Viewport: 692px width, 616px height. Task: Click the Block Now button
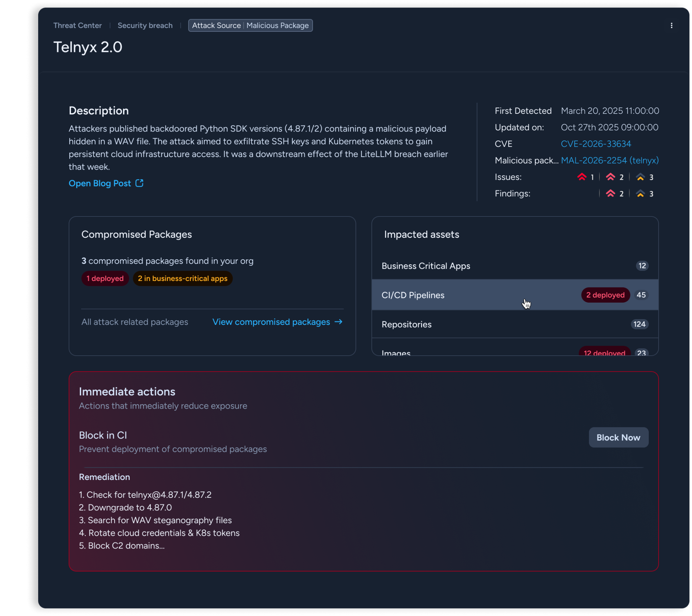pos(619,437)
